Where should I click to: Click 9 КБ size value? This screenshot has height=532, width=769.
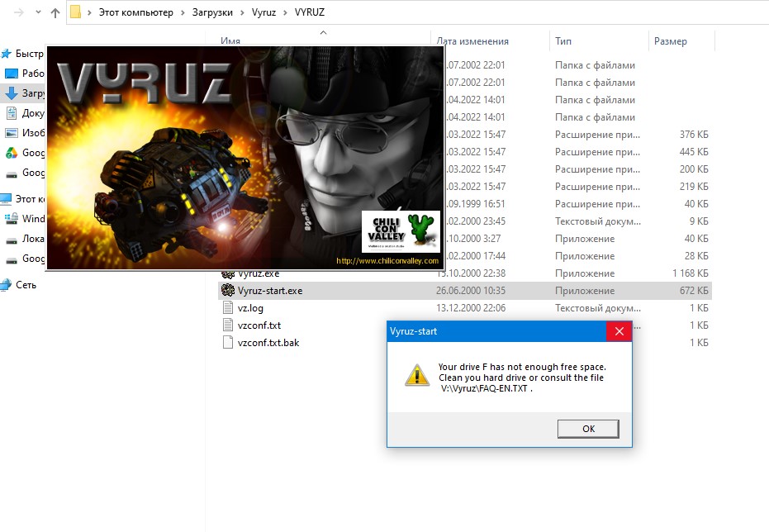(x=699, y=221)
